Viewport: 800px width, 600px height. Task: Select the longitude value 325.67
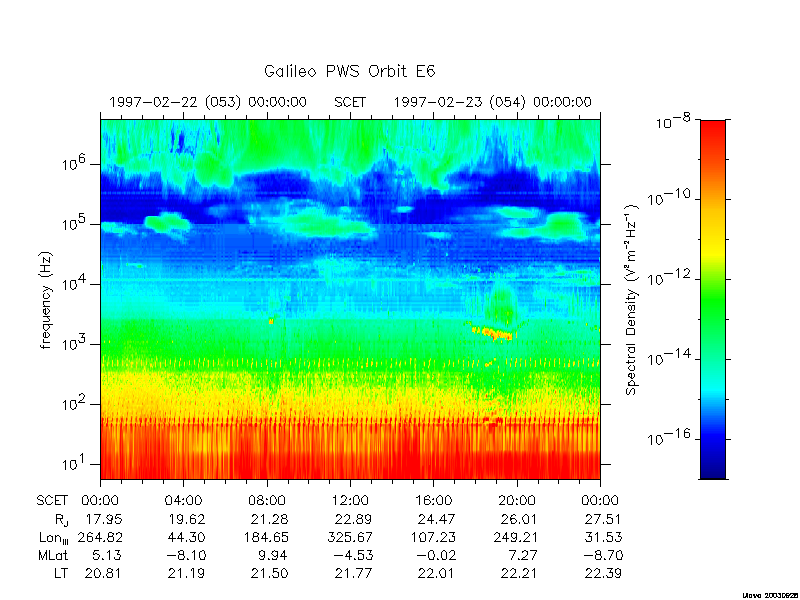(x=349, y=537)
